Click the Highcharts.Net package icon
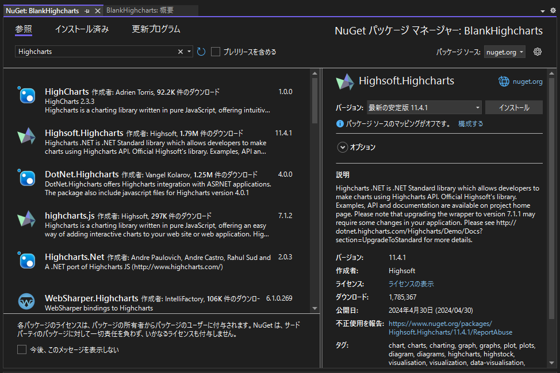The image size is (560, 373). click(27, 260)
